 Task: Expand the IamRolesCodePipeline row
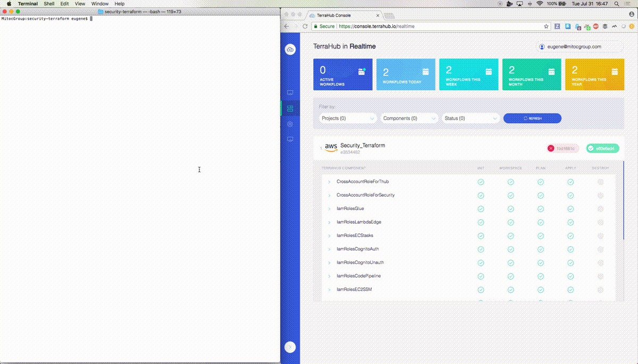pos(329,276)
